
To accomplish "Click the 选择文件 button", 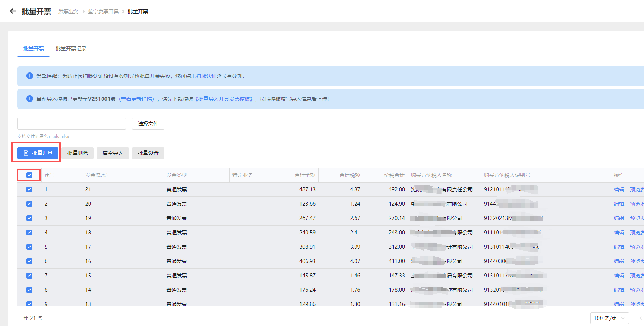I will [148, 124].
